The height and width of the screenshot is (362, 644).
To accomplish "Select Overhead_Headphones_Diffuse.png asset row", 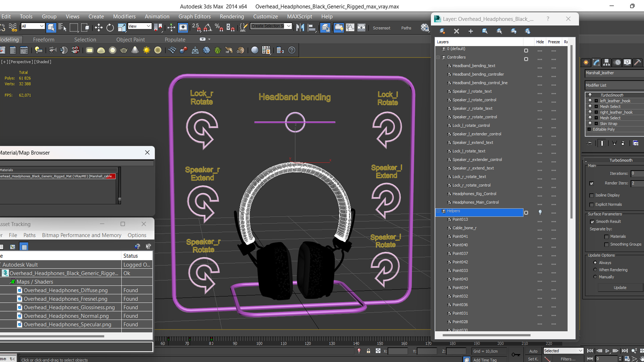I will (x=66, y=290).
